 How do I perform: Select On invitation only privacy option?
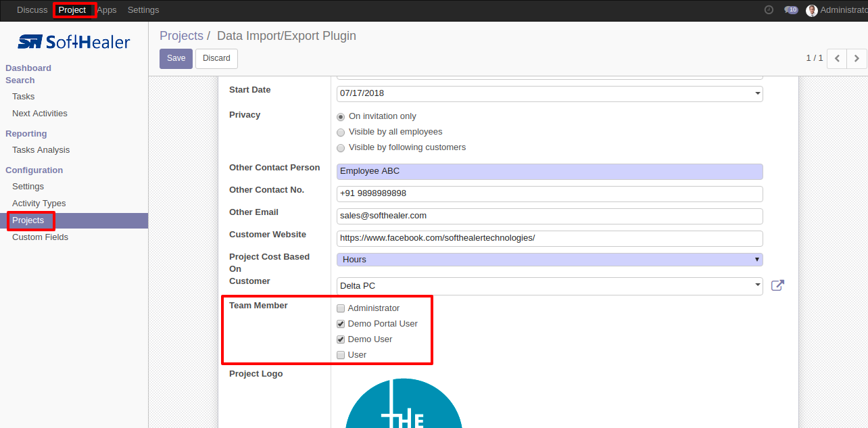341,116
